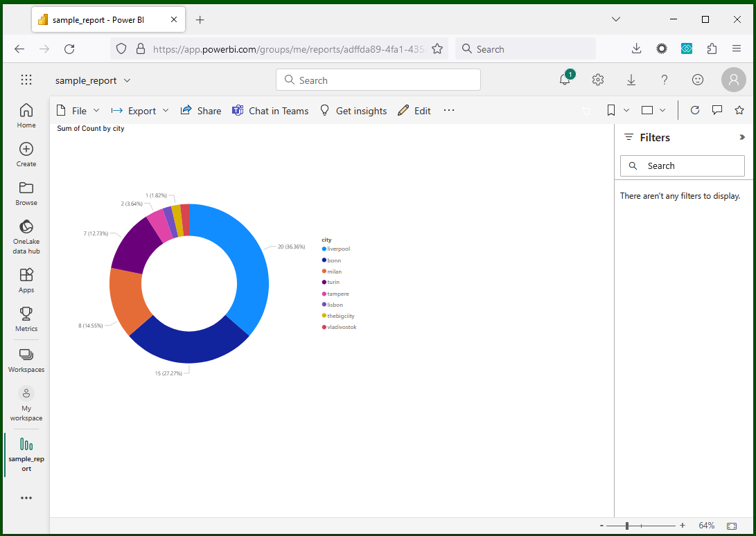Click Share in the toolbar
Image resolution: width=756 pixels, height=536 pixels.
(200, 111)
